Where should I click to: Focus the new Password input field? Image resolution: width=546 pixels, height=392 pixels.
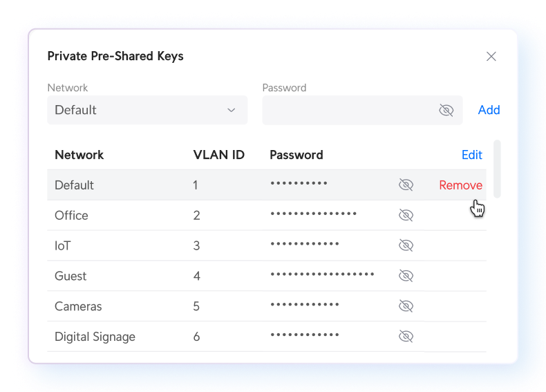(x=349, y=110)
